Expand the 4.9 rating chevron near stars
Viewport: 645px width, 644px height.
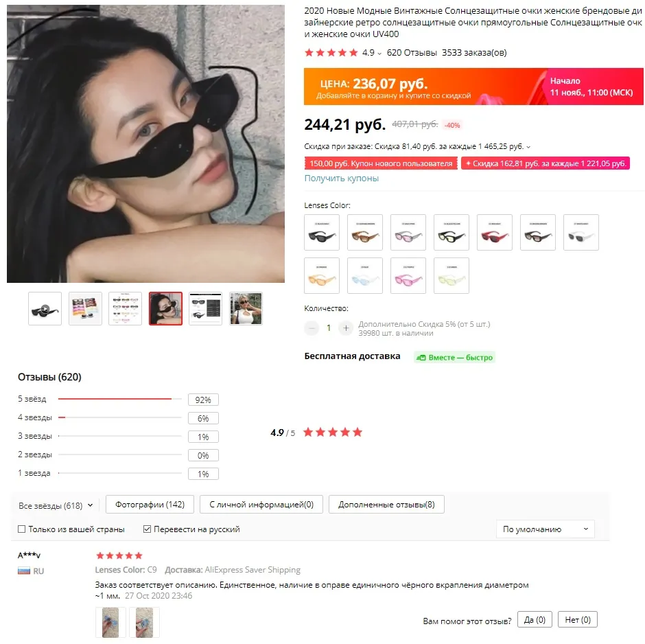[379, 53]
